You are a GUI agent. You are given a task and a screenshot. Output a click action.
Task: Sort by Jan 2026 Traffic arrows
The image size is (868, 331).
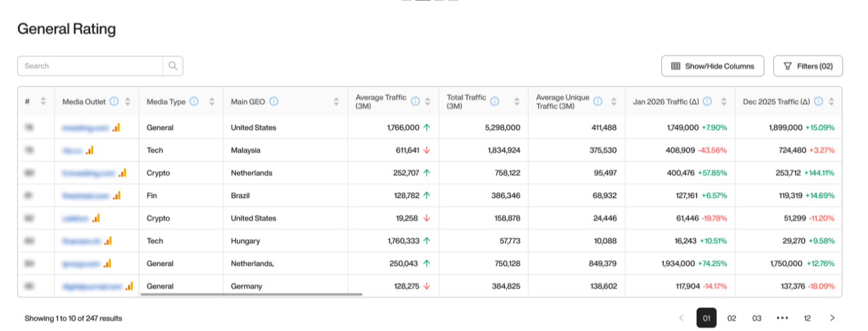(x=723, y=101)
